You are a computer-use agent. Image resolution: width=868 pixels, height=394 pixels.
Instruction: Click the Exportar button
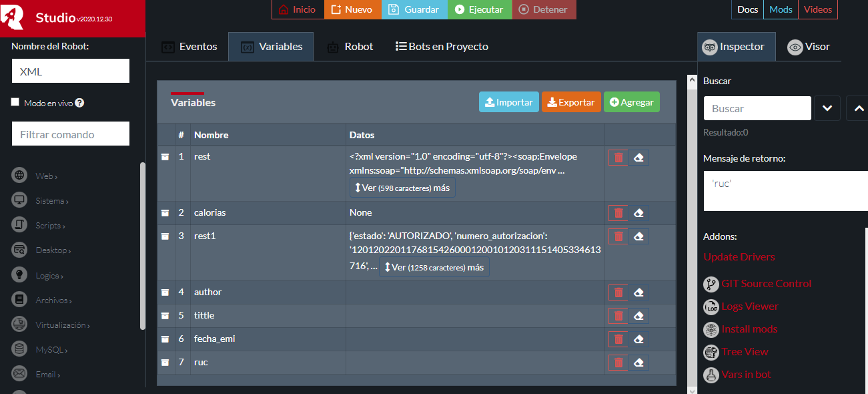click(x=571, y=102)
